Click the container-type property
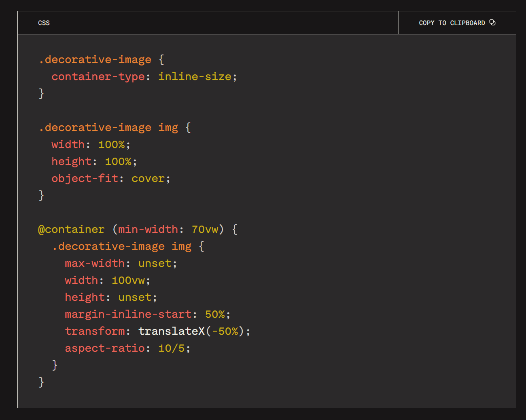The width and height of the screenshot is (526, 420). pos(98,76)
